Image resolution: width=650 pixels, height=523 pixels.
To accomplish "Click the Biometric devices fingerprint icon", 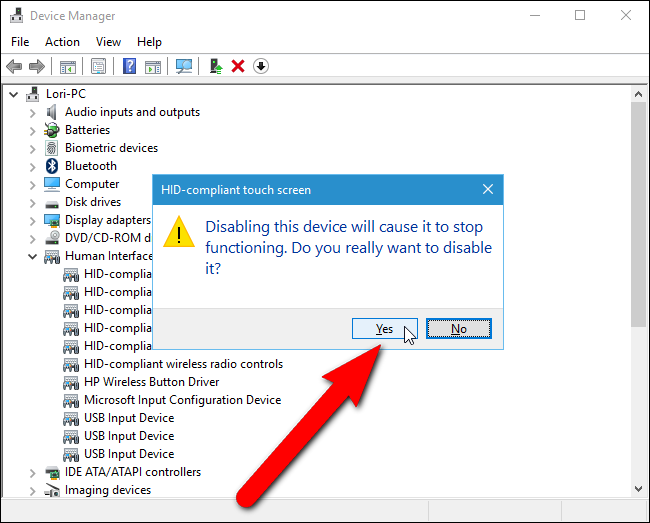I will pyautogui.click(x=52, y=148).
